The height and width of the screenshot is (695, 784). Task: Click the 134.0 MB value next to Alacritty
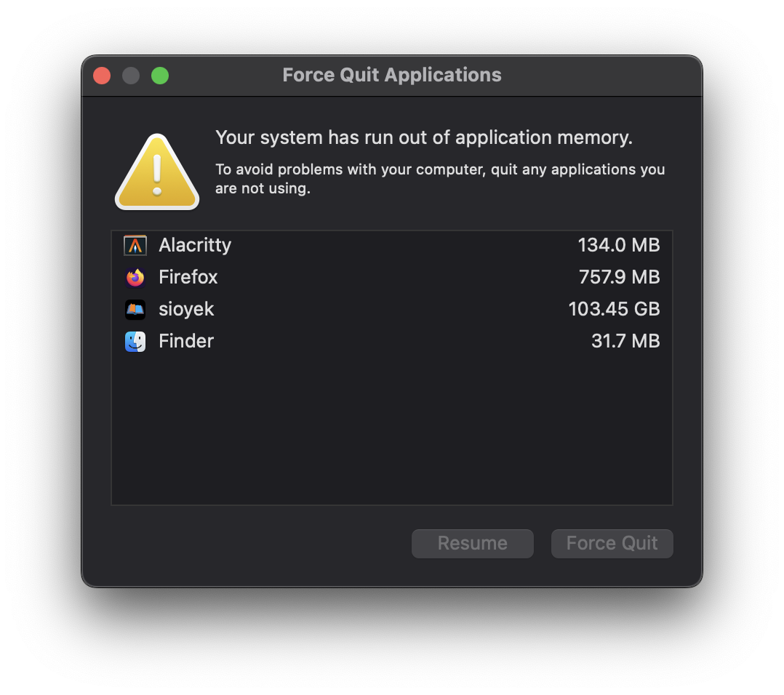619,245
